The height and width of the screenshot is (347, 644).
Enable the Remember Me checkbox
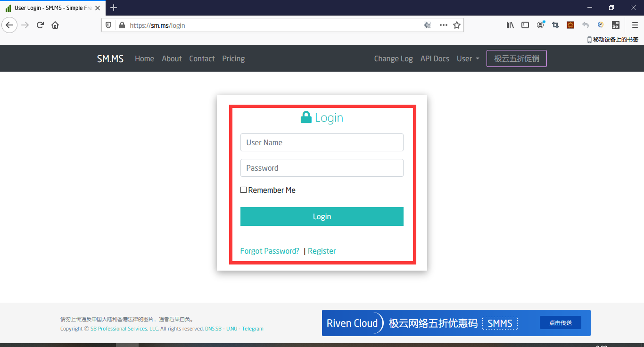click(244, 190)
